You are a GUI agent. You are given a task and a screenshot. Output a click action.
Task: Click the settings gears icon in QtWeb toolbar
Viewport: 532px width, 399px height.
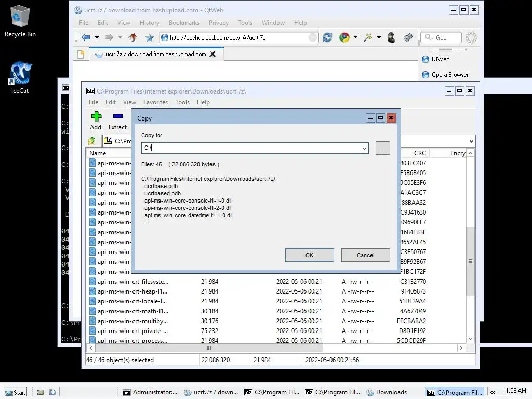point(408,37)
